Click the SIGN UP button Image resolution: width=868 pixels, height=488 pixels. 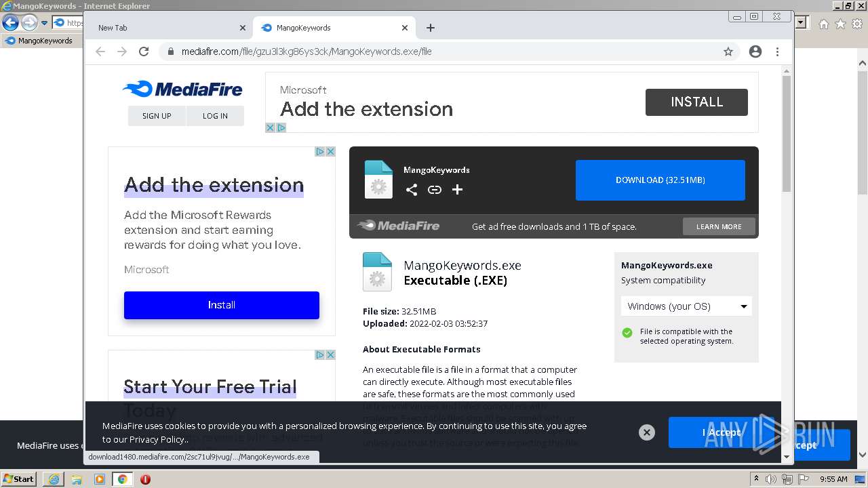coord(157,116)
